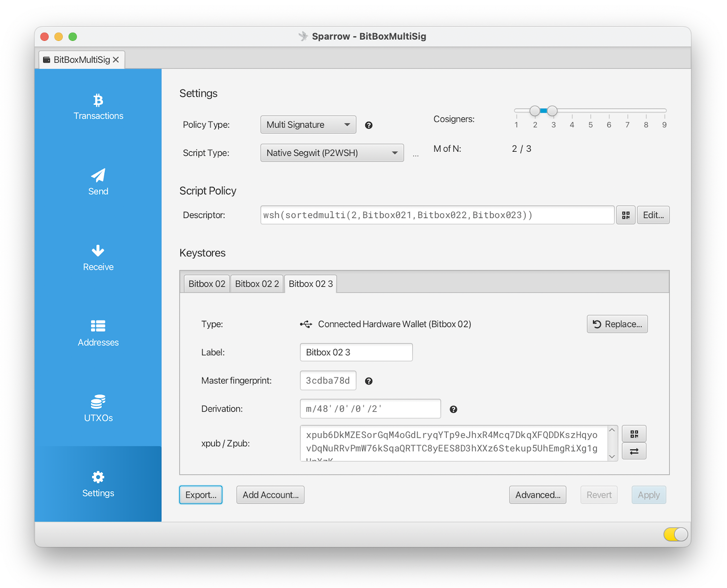Click the Connected Hardware Wallet USB icon

pyautogui.click(x=306, y=324)
